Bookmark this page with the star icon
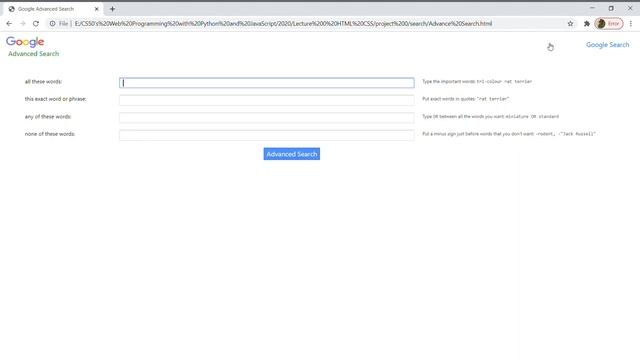The height and width of the screenshot is (360, 640). 570,24
